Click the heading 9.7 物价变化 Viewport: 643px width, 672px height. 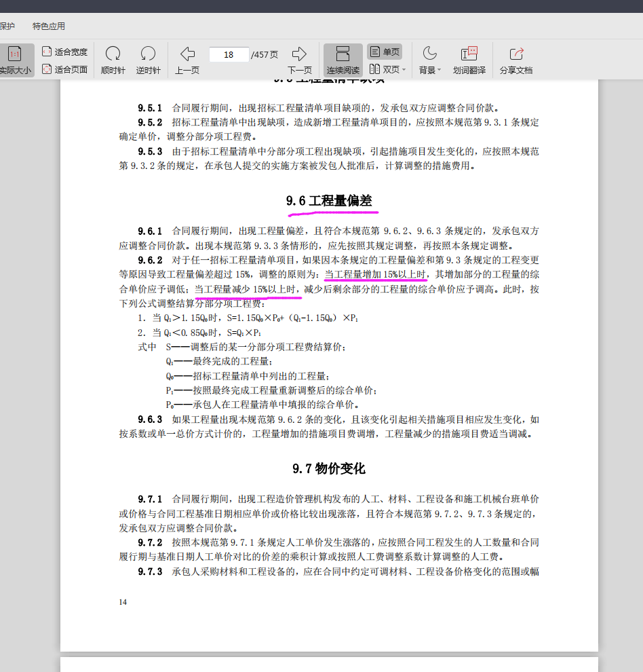click(x=329, y=468)
